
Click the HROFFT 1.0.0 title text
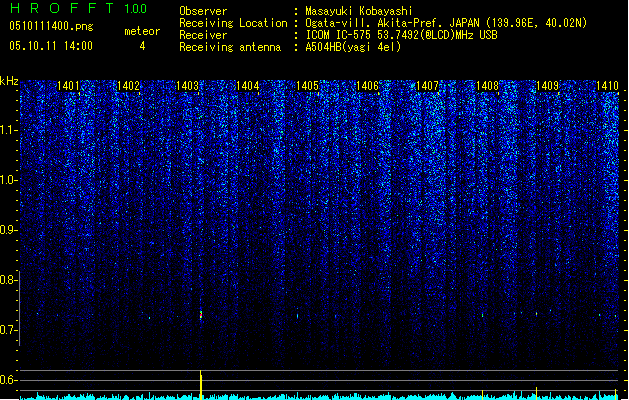(79, 8)
